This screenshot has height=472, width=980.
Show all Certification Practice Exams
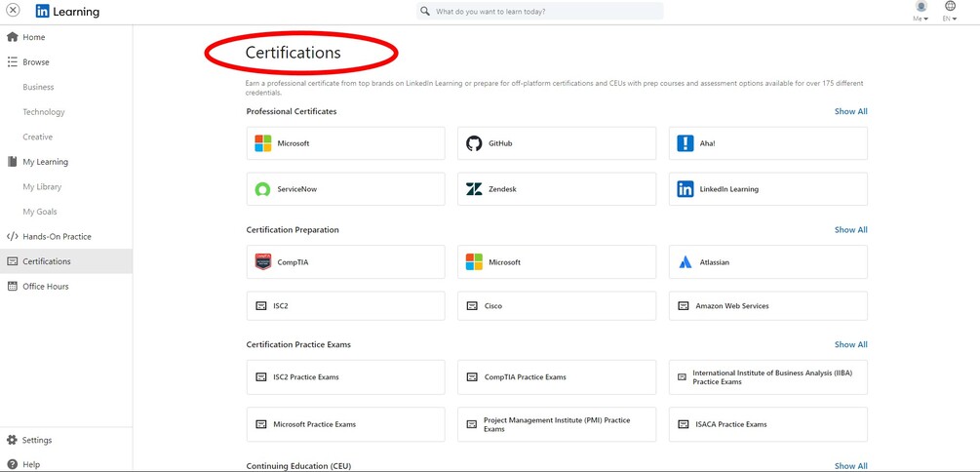(850, 344)
